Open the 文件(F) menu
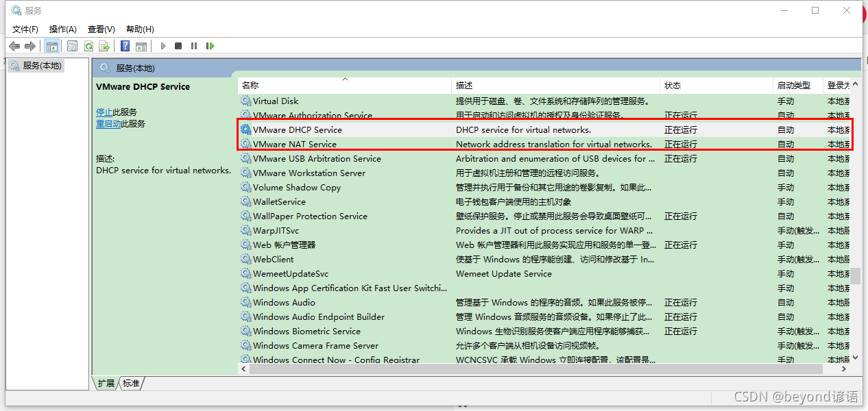Image resolution: width=868 pixels, height=411 pixels. click(25, 29)
